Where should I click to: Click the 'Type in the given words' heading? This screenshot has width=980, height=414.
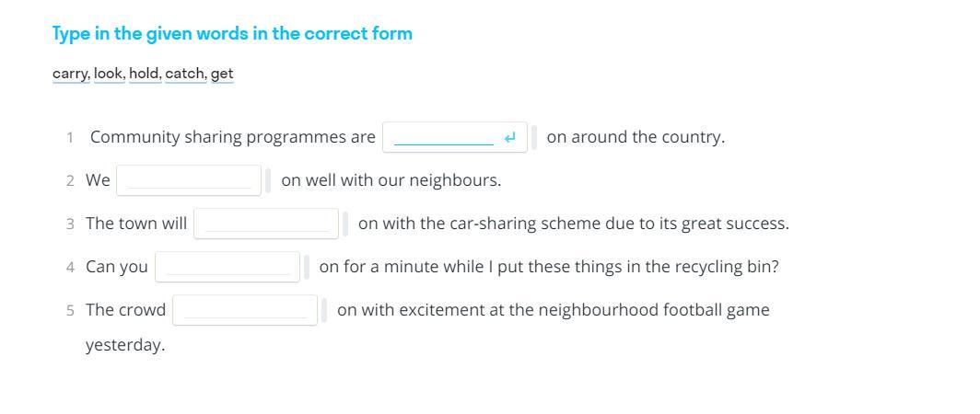click(232, 33)
